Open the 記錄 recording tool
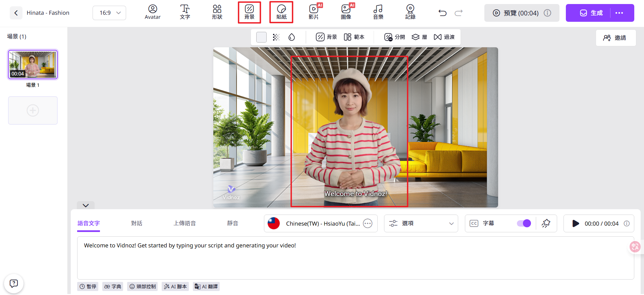Image resolution: width=644 pixels, height=295 pixels. pos(410,12)
